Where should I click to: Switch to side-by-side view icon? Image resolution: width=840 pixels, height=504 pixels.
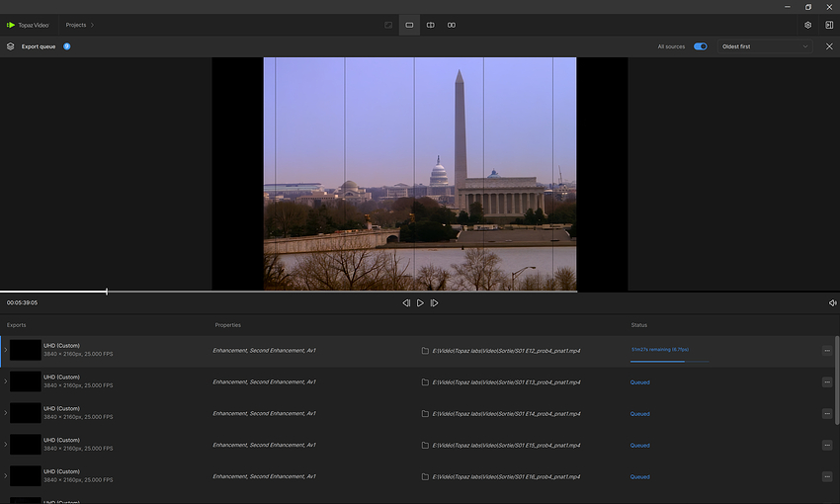452,25
